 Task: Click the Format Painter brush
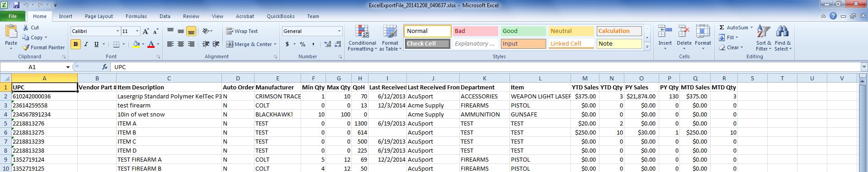[x=26, y=47]
